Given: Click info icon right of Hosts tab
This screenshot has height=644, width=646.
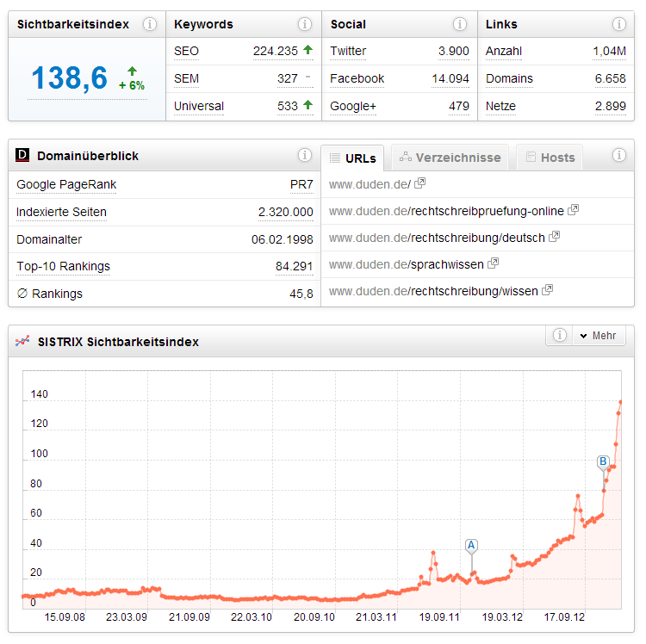Looking at the screenshot, I should (618, 156).
